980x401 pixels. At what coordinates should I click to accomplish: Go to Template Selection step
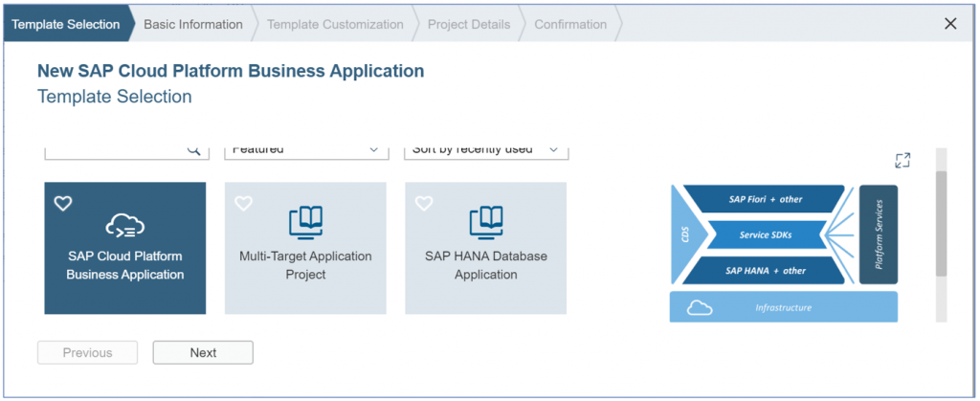point(66,24)
